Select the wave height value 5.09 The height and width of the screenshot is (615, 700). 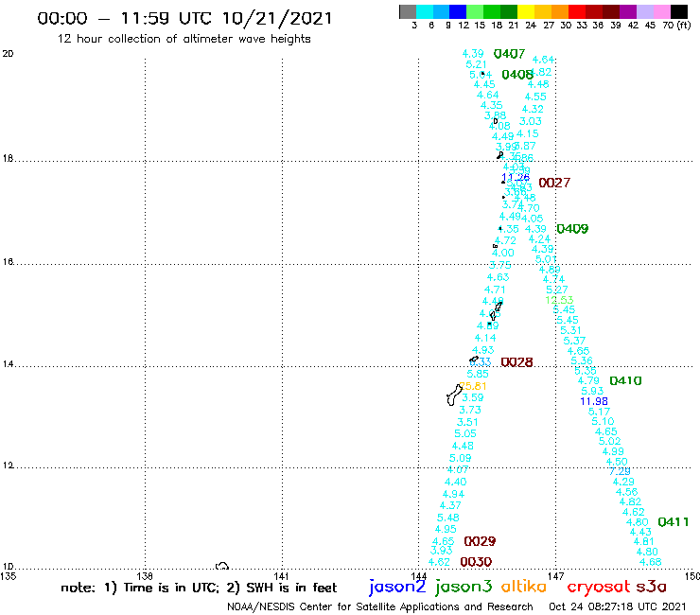[x=461, y=458]
